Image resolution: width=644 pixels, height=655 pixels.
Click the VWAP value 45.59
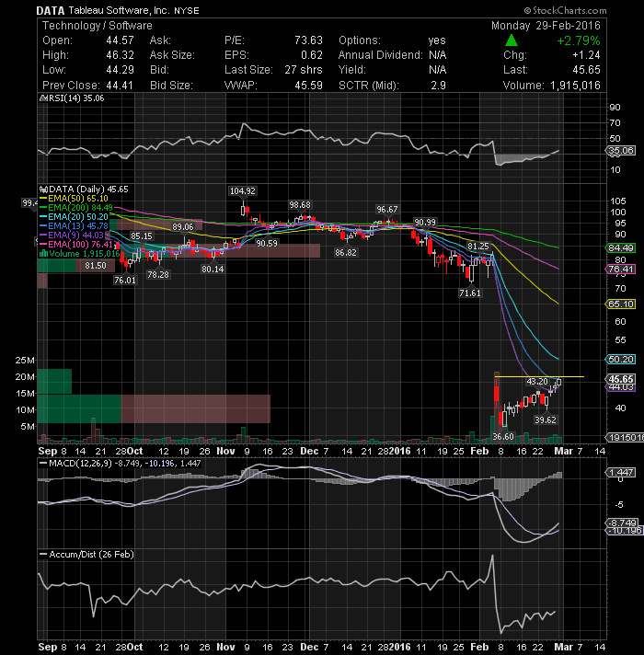308,86
